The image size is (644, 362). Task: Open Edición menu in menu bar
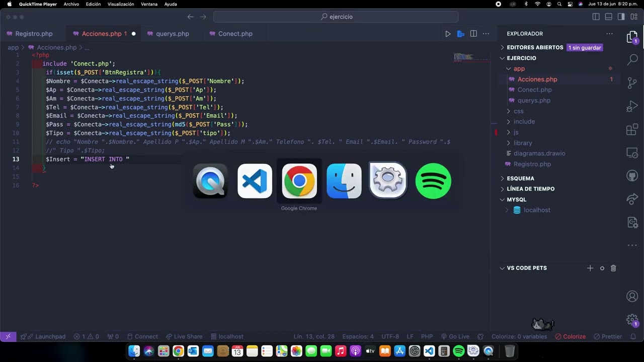pos(93,4)
